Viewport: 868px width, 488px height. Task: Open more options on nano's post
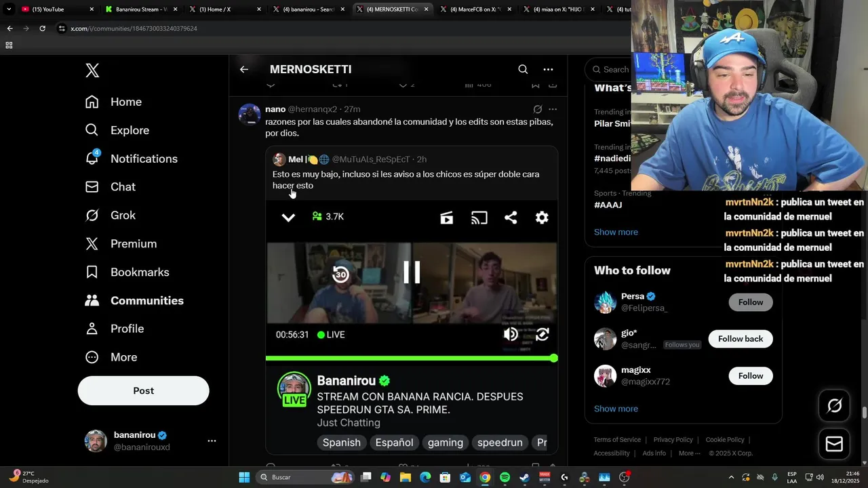[553, 109]
